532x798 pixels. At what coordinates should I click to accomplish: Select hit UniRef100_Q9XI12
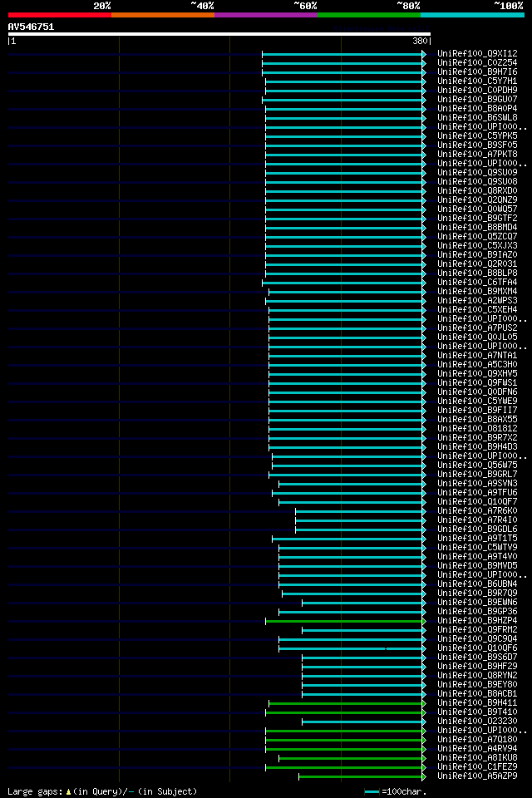coord(477,53)
